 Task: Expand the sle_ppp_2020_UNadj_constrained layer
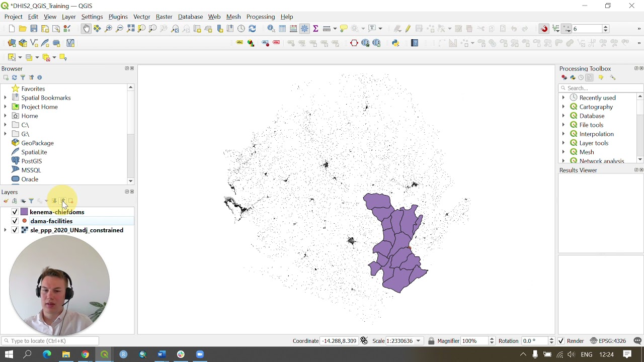click(x=5, y=230)
